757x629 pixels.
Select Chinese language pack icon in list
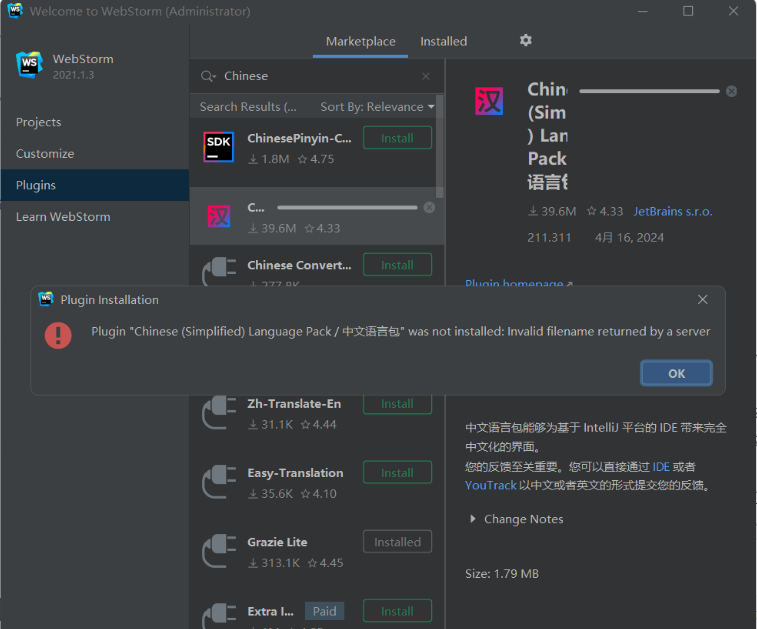coord(219,216)
